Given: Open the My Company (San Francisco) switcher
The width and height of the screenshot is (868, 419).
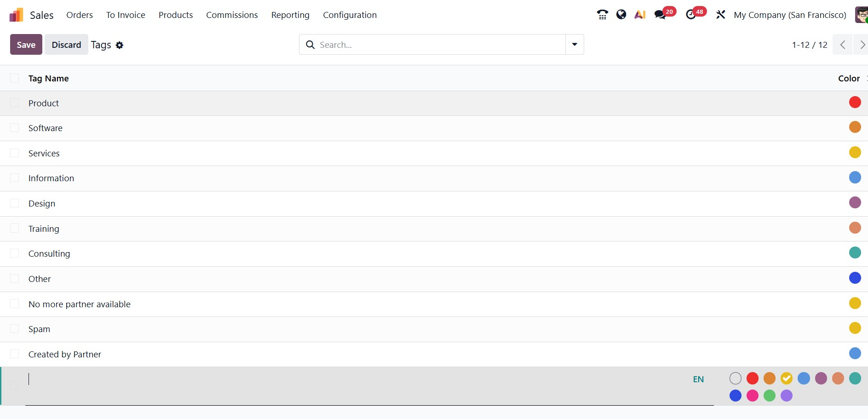Looking at the screenshot, I should tap(790, 15).
